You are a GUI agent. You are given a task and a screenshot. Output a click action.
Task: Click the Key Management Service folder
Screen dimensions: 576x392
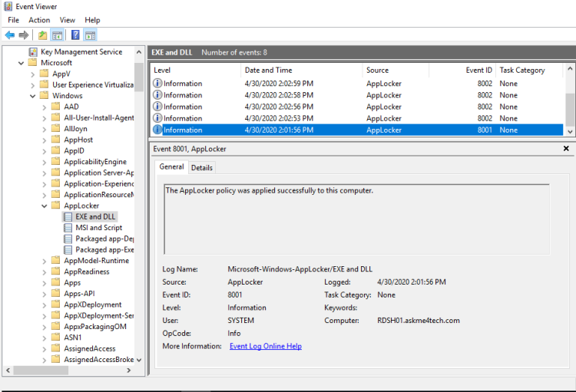(81, 52)
